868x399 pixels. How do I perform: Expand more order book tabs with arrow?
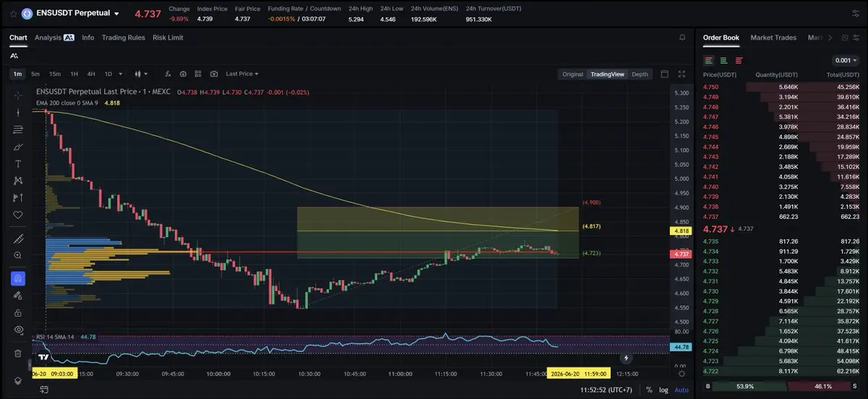point(830,38)
